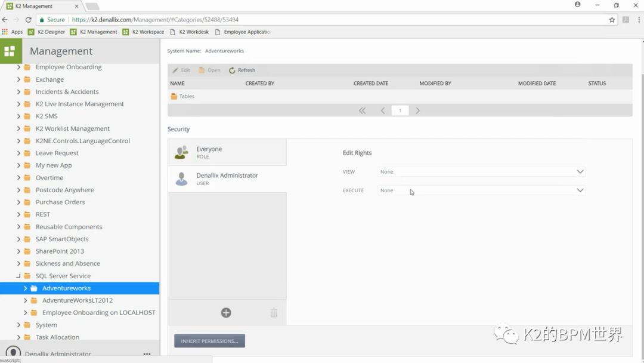Click the Everyone role avatar icon

181,152
